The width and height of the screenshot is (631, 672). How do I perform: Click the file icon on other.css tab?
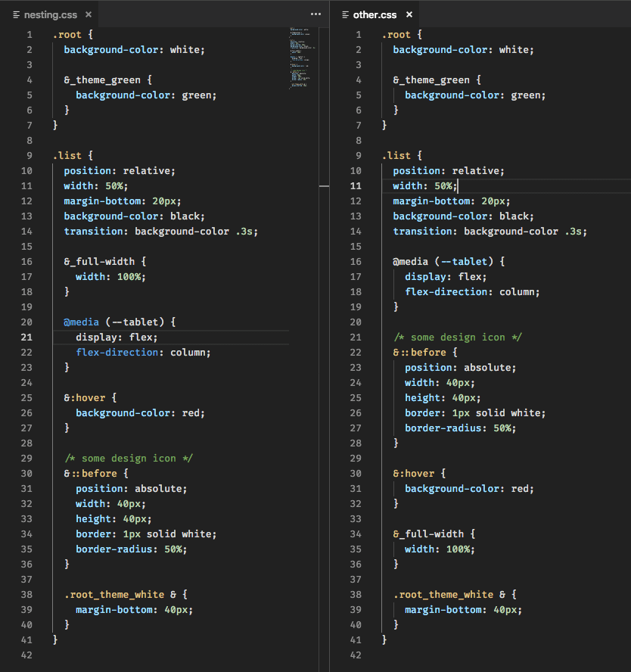pos(346,15)
